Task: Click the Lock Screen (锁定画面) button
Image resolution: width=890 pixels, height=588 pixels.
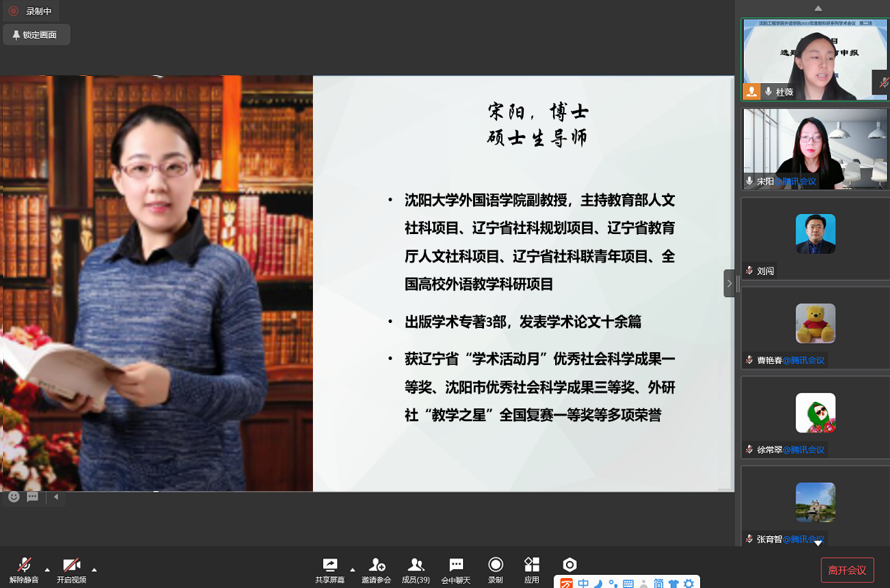Action: coord(35,35)
